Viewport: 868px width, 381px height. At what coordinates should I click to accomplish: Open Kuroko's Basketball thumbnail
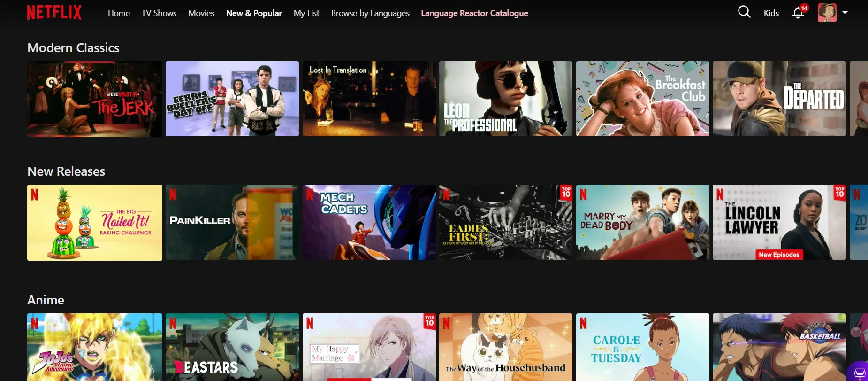[779, 347]
